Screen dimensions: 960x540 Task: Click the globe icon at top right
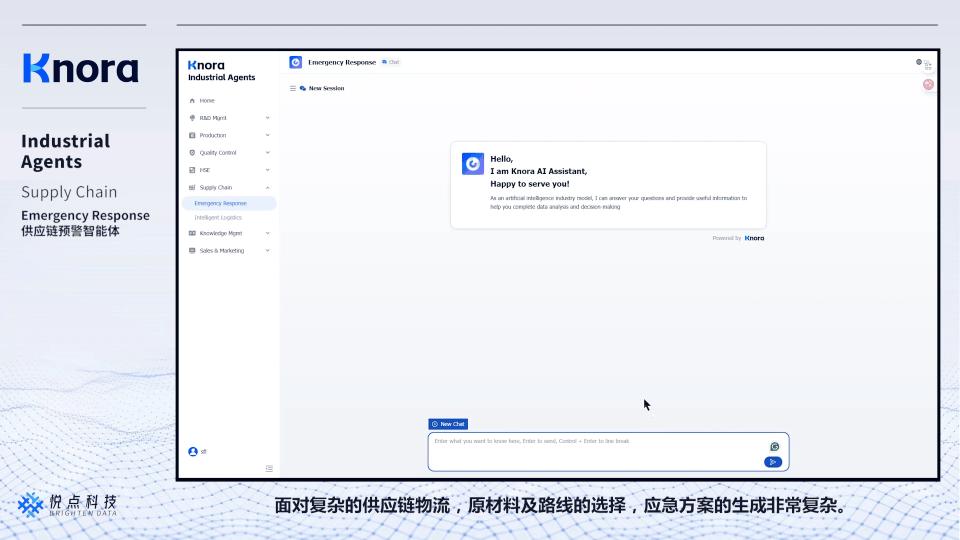pyautogui.click(x=919, y=62)
